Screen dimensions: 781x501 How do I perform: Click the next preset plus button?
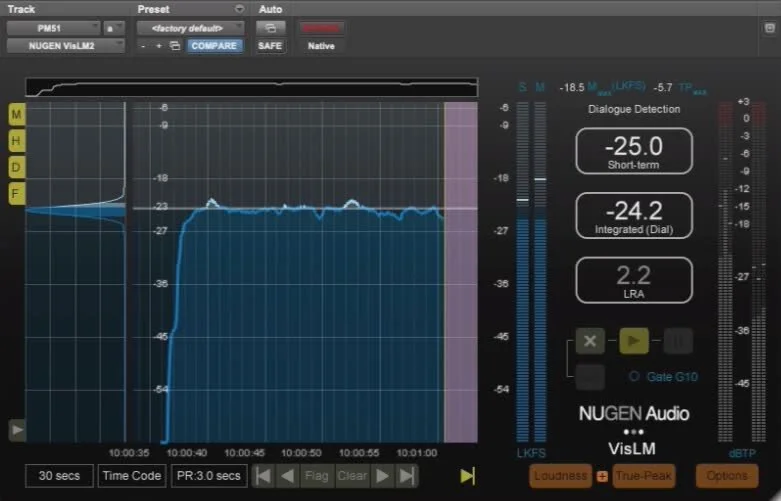[158, 46]
